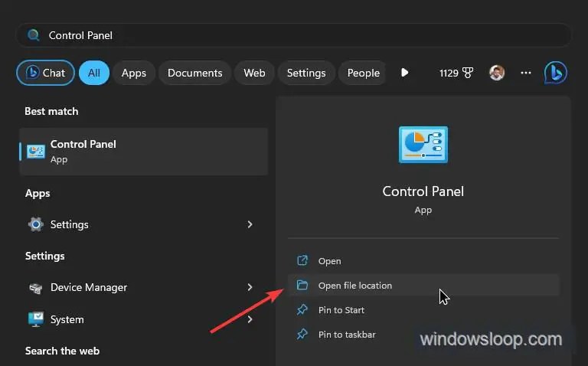Switch to the Apps filter tab
This screenshot has height=366, width=588.
[133, 73]
